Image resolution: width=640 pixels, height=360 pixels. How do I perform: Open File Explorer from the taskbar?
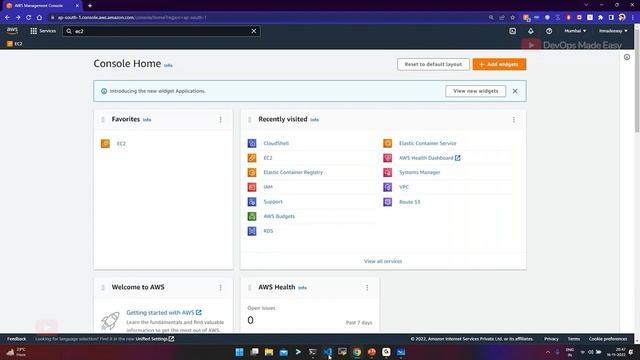click(269, 352)
